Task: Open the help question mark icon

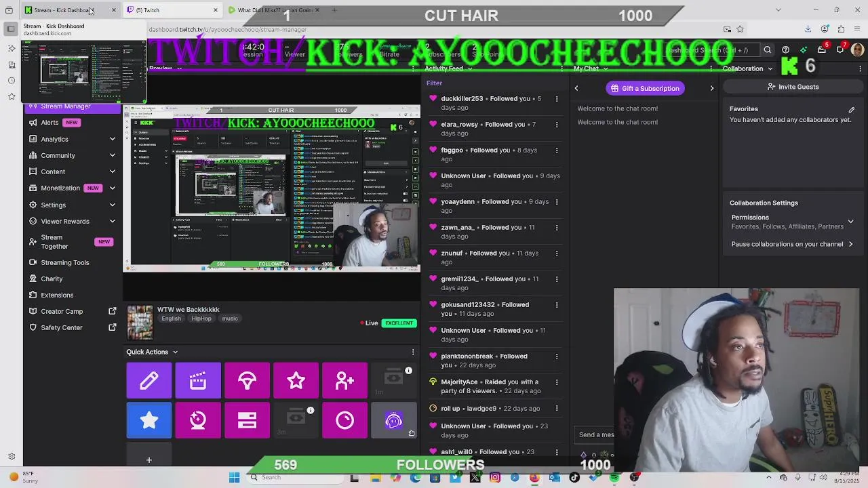Action: (x=785, y=50)
